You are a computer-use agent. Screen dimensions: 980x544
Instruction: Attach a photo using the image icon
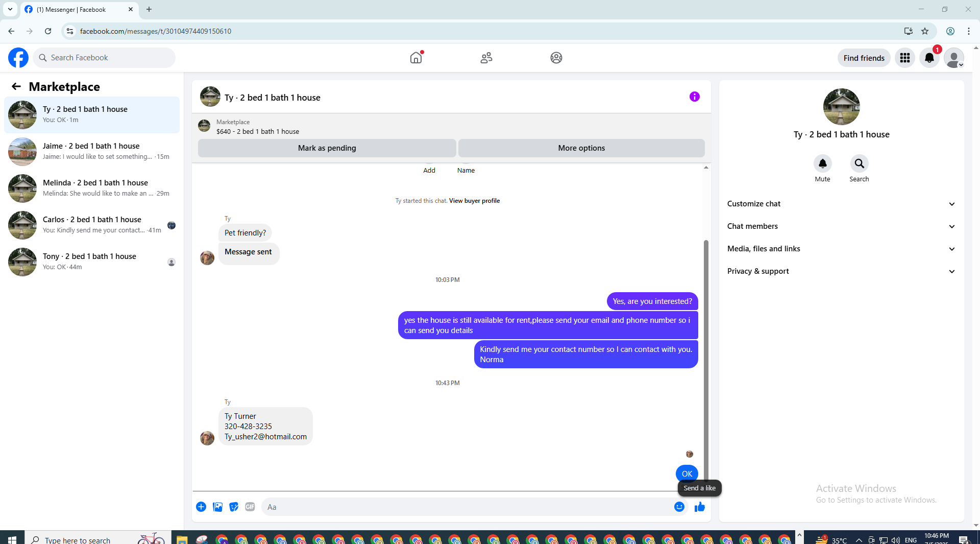[217, 507]
